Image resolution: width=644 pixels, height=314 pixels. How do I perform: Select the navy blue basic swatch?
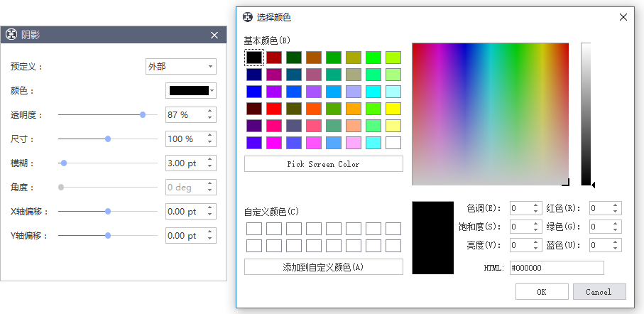click(254, 75)
